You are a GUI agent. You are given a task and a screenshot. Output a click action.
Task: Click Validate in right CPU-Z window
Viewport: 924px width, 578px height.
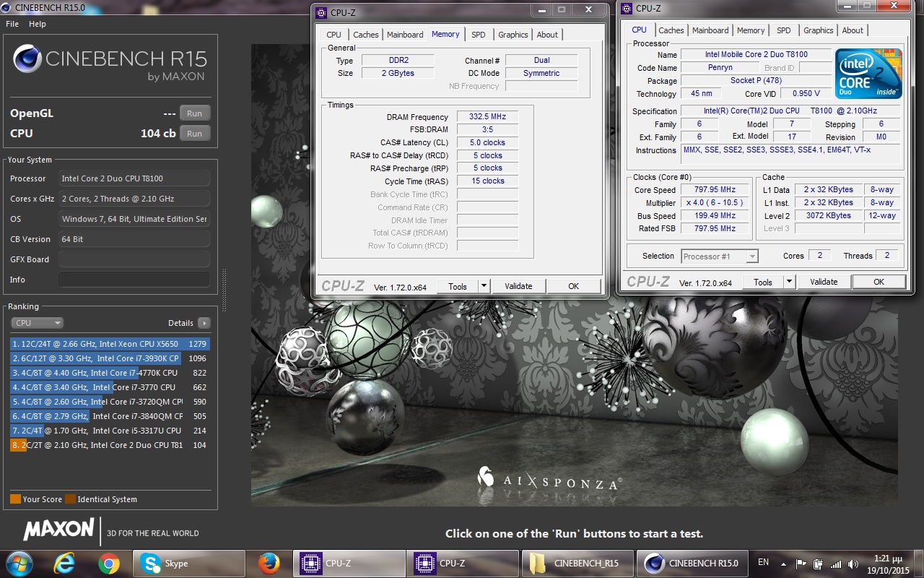tap(824, 282)
